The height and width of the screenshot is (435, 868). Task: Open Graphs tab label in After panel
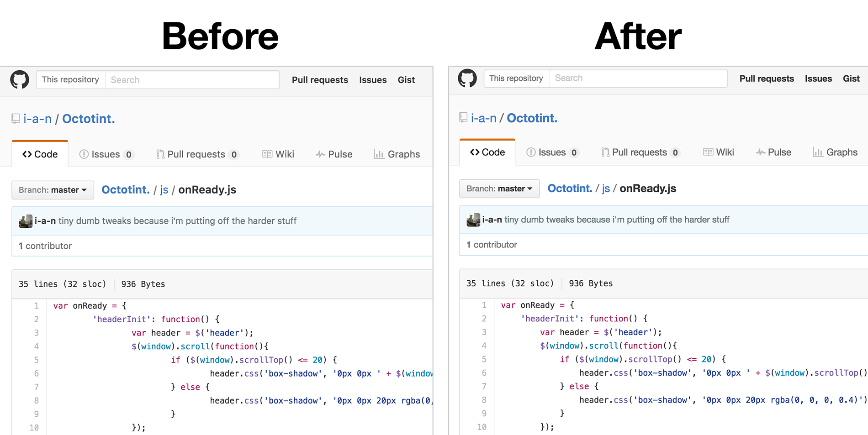842,152
